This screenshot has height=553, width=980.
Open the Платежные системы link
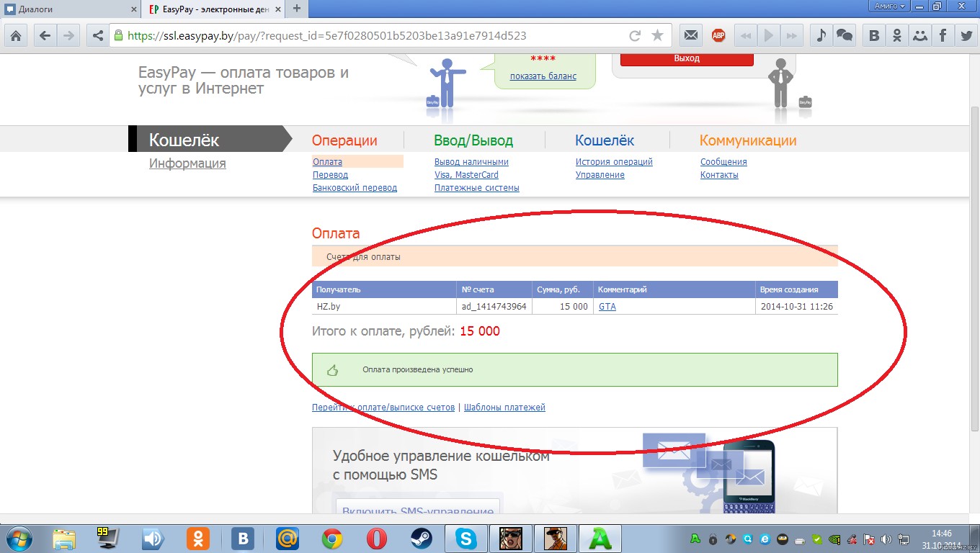click(476, 188)
